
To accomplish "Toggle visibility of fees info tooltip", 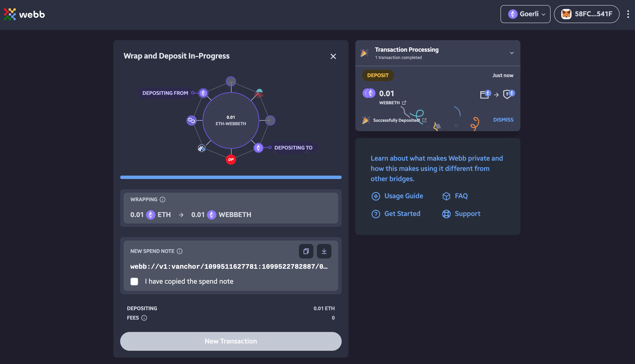I will point(144,318).
